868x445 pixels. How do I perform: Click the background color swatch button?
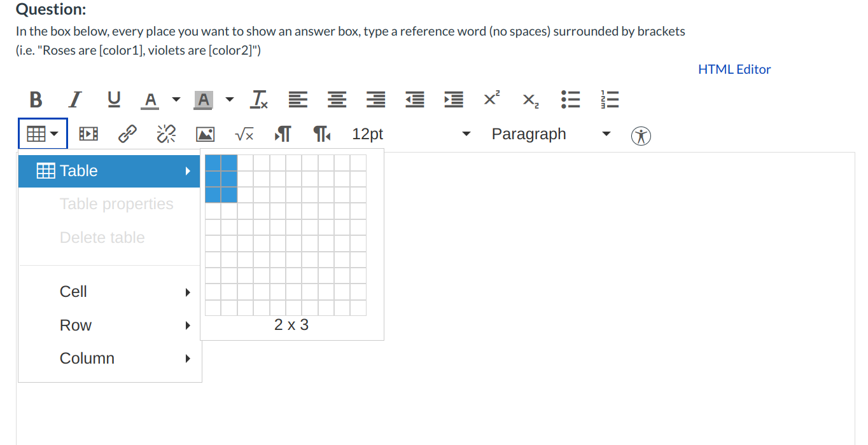click(204, 100)
